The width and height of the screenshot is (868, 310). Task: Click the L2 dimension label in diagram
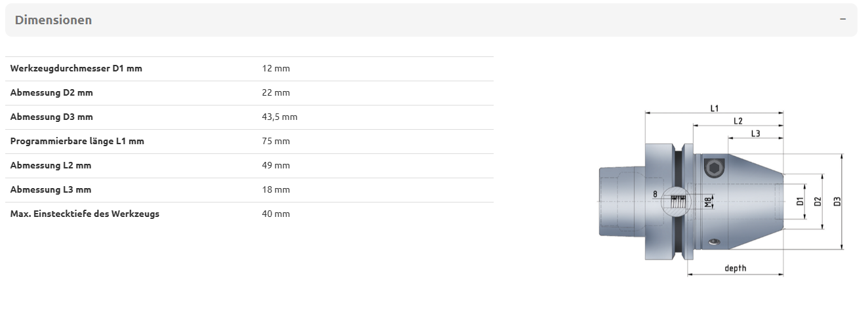point(738,121)
